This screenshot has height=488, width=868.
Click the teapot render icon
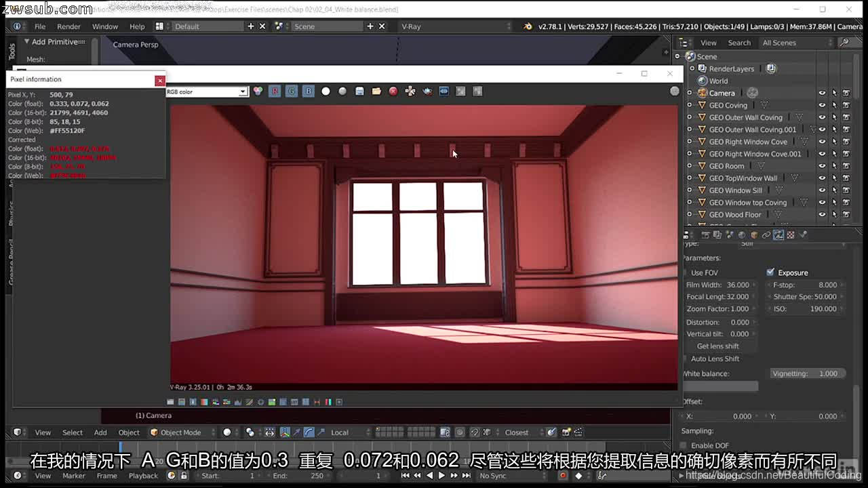pos(427,91)
